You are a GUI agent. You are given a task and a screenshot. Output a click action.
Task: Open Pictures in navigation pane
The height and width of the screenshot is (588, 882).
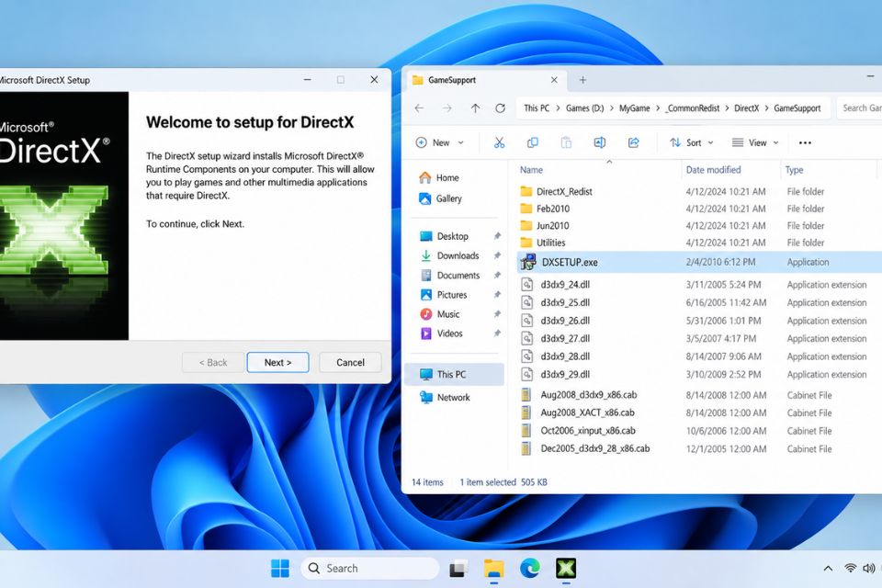(444, 295)
